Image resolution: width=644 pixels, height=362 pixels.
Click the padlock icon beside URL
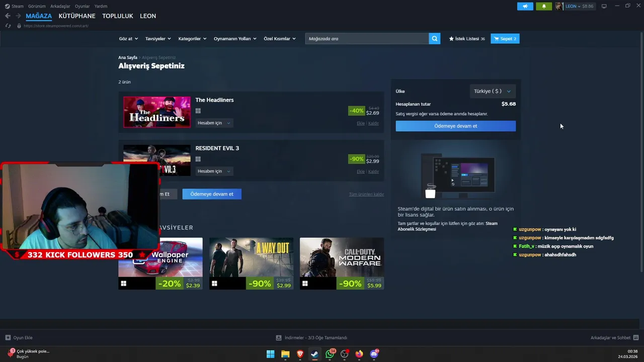click(19, 26)
